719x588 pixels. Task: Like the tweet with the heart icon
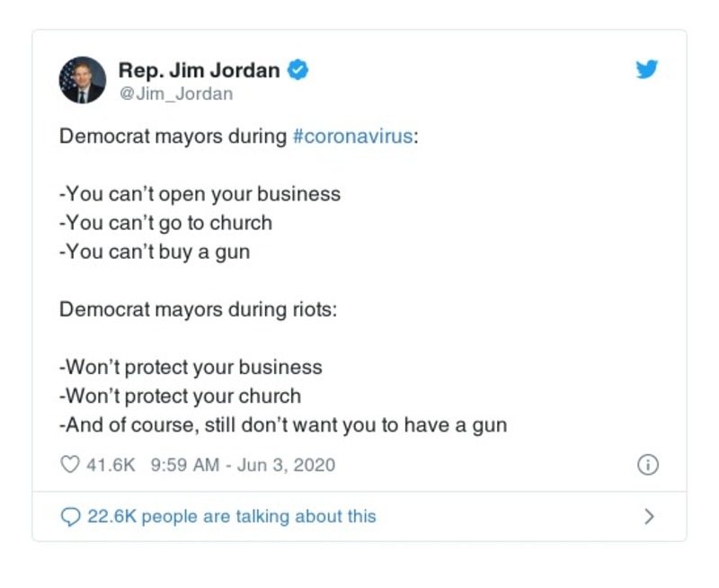pyautogui.click(x=69, y=465)
